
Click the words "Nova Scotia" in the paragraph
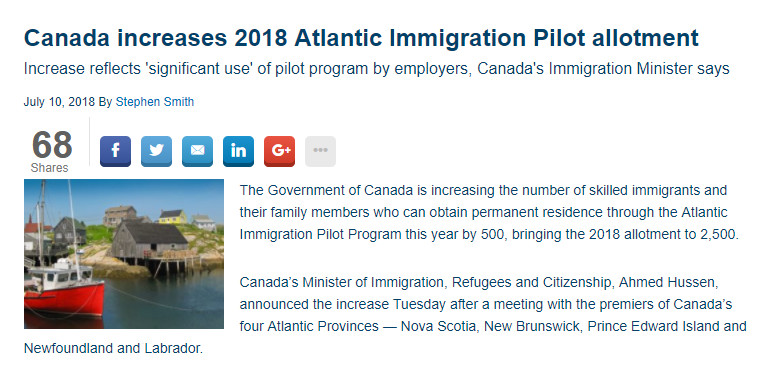(x=438, y=327)
